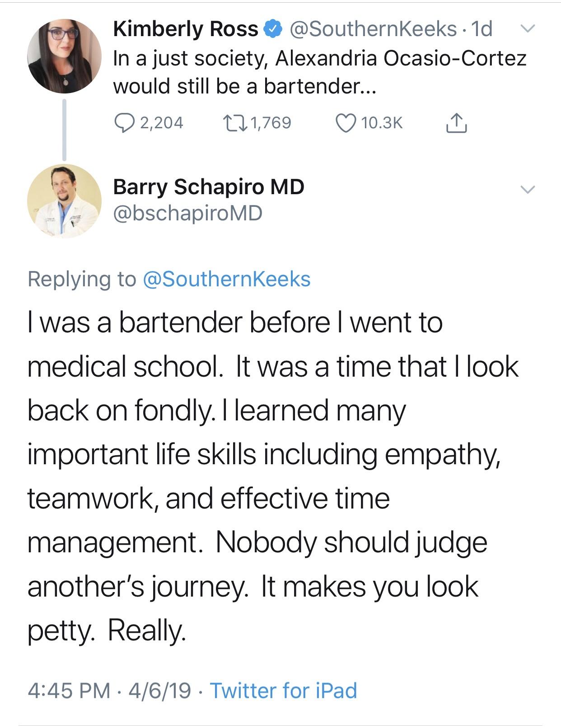Like the tweet with the heart icon
561x728 pixels.
(x=346, y=122)
